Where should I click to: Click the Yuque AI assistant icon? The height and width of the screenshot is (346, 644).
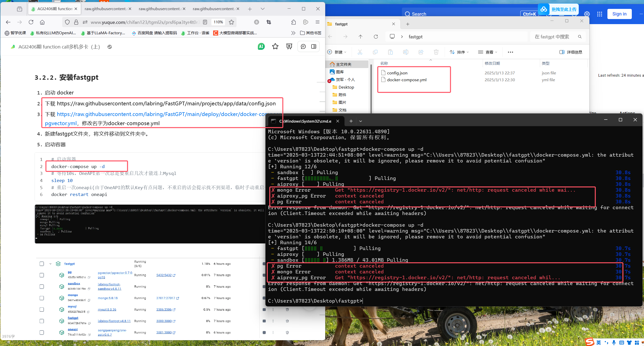(261, 46)
